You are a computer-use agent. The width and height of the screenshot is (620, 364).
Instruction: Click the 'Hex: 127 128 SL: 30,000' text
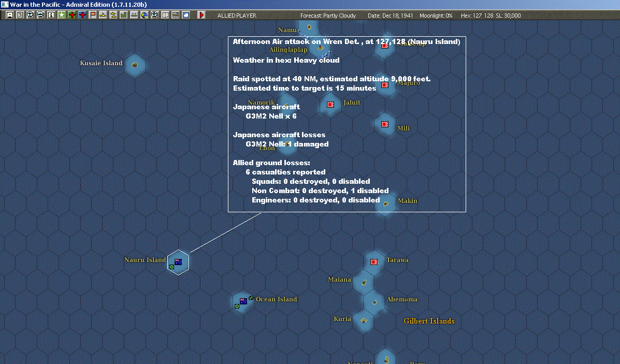[491, 16]
